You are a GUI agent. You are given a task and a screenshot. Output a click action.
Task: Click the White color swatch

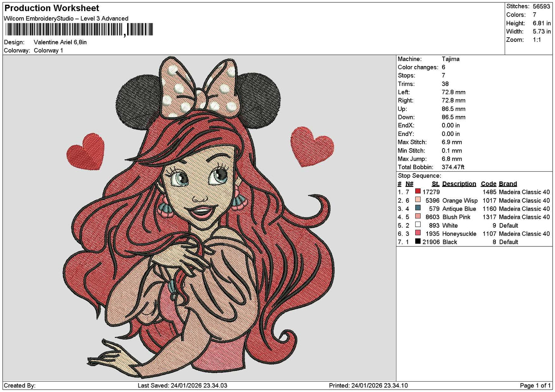417,225
